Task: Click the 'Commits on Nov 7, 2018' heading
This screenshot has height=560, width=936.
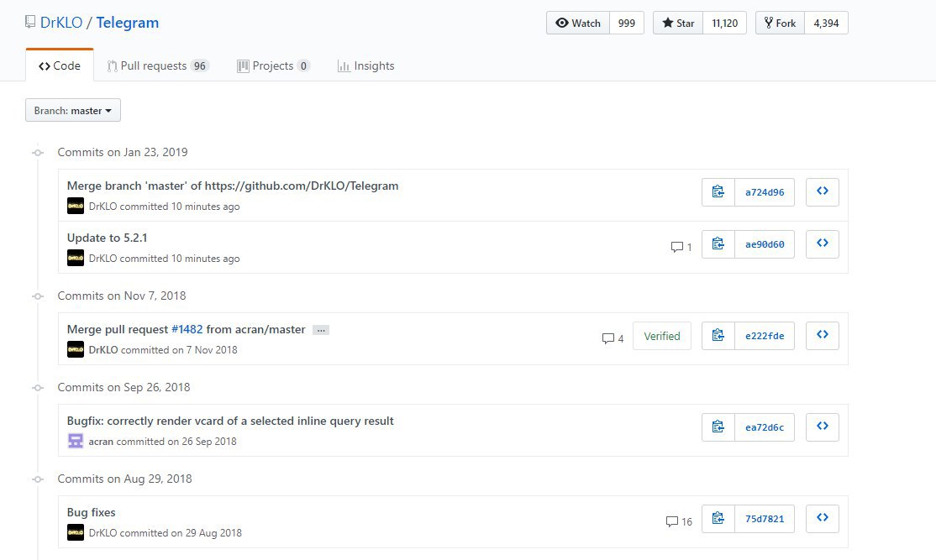Action: click(122, 296)
